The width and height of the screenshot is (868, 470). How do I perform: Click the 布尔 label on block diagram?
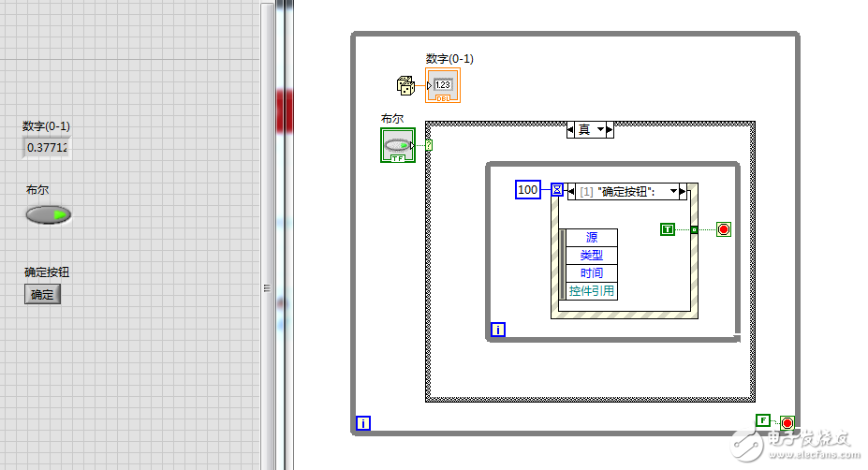(x=392, y=119)
